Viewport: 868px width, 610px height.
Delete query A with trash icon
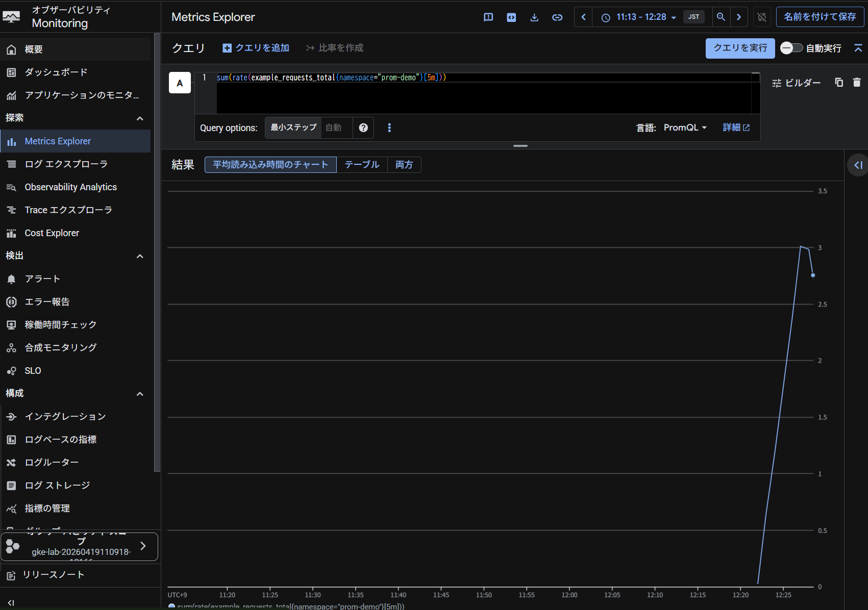[857, 82]
